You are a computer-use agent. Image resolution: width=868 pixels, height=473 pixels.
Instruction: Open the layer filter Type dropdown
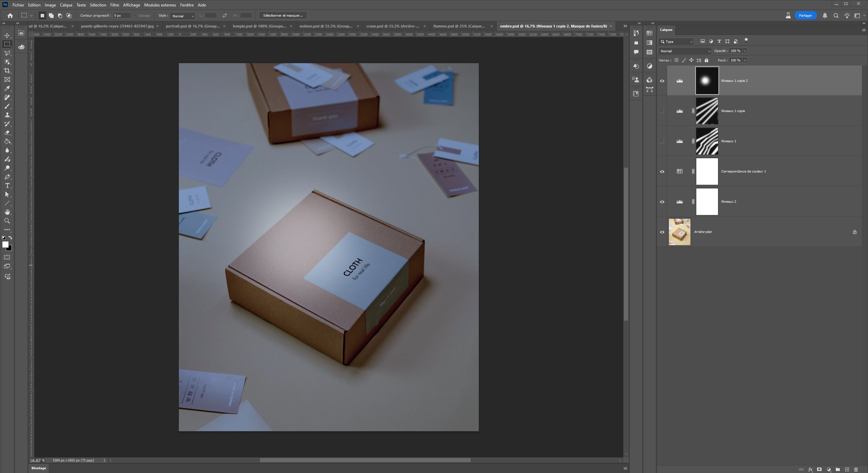(676, 41)
